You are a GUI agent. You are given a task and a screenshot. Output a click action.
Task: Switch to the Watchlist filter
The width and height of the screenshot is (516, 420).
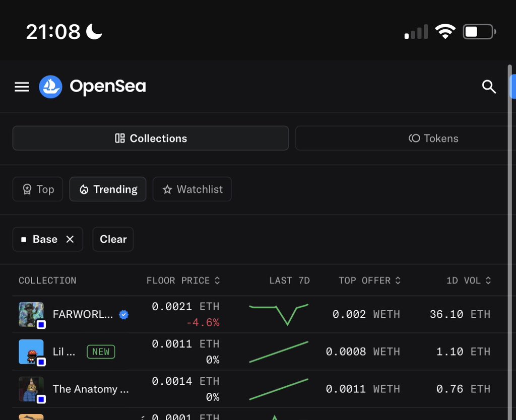tap(192, 189)
